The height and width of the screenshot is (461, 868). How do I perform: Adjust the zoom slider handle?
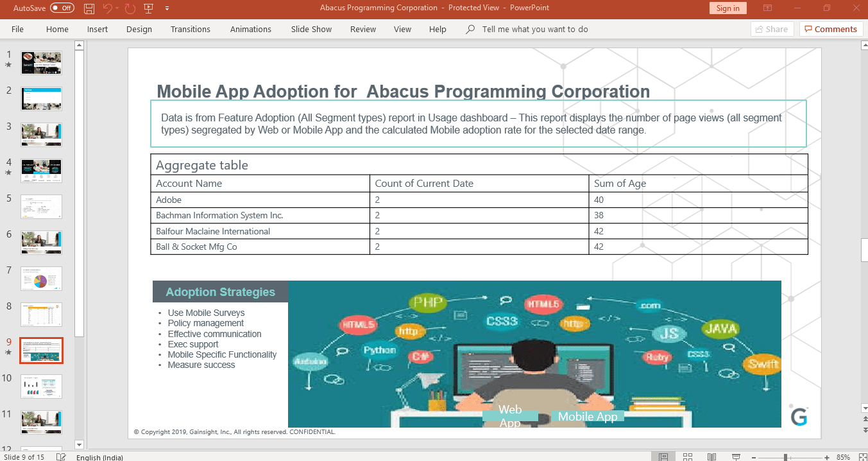[786, 457]
